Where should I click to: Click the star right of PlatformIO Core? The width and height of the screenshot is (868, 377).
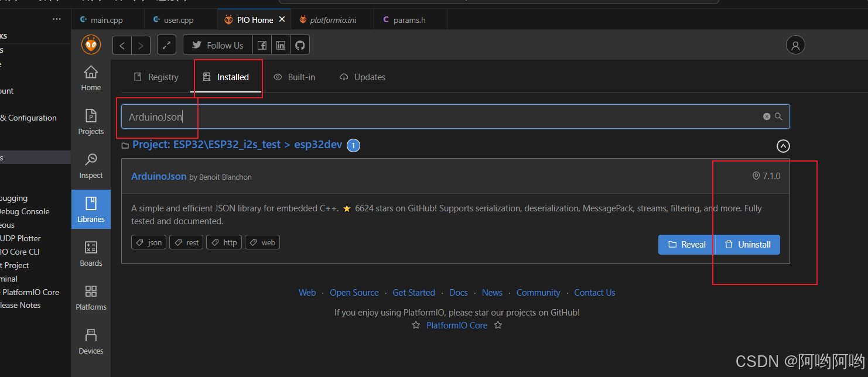tap(498, 325)
